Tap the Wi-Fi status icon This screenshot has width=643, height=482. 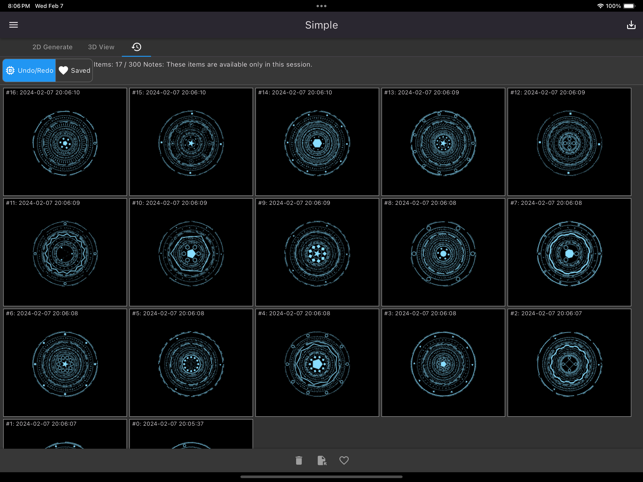[600, 6]
